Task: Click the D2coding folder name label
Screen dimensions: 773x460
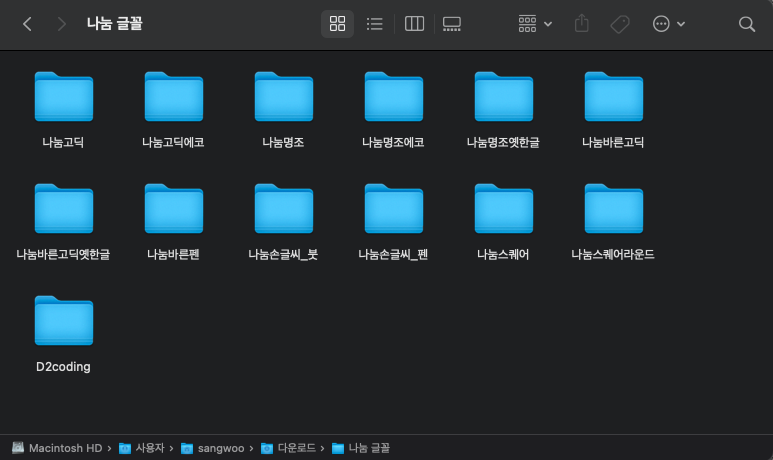Action: tap(63, 367)
